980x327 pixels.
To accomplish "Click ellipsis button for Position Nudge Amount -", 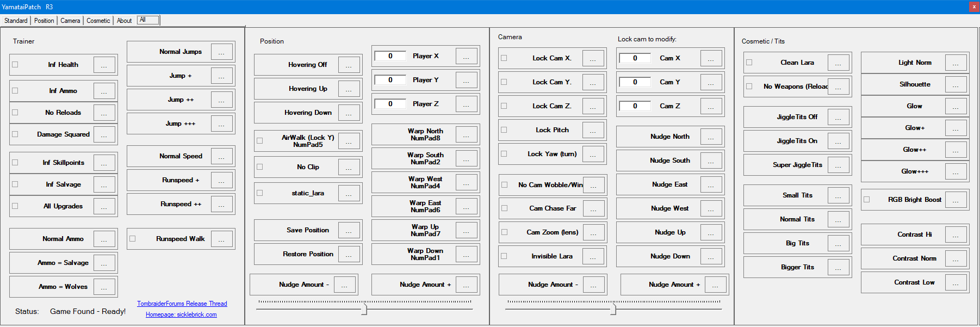I will pos(345,285).
